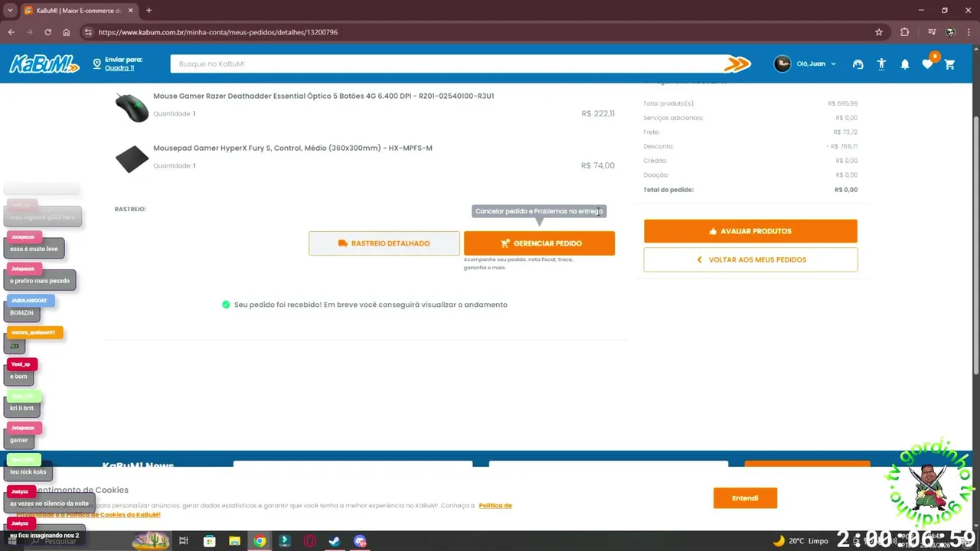Screen dimensions: 980x551
Task: Open the shopping cart icon
Action: [950, 64]
